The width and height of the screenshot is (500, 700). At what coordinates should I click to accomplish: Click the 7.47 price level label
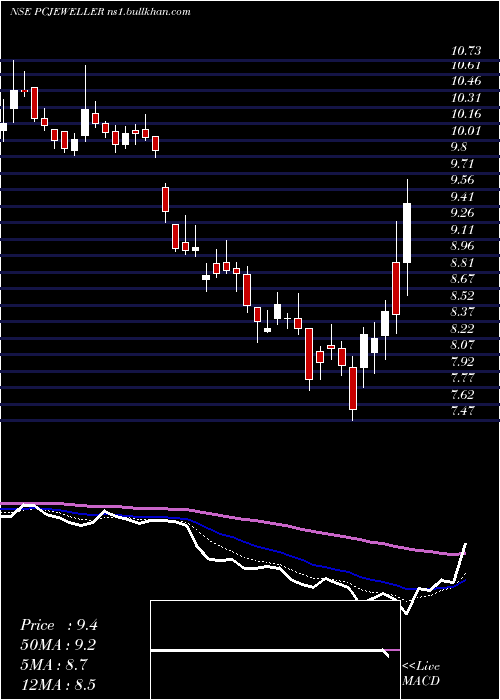coord(463,410)
